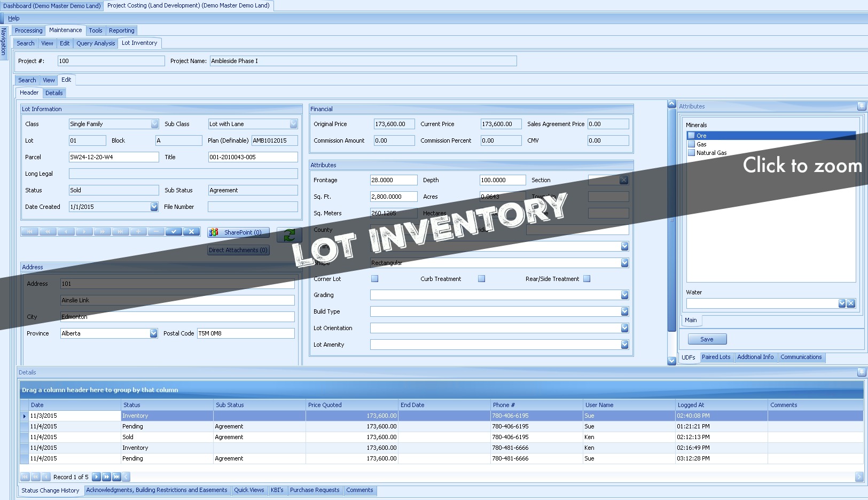Clear the Section field with its X icon
The image size is (868, 500).
pyautogui.click(x=623, y=180)
